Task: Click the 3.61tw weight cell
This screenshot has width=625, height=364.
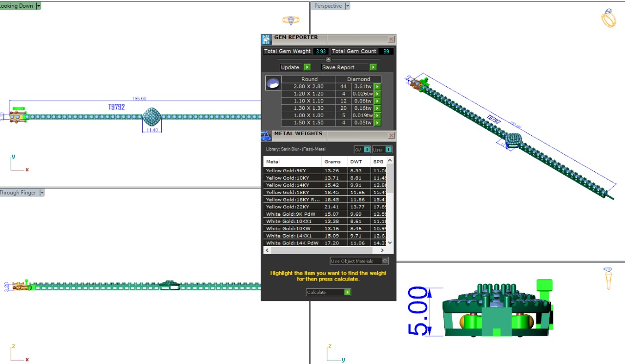Action: (x=363, y=86)
